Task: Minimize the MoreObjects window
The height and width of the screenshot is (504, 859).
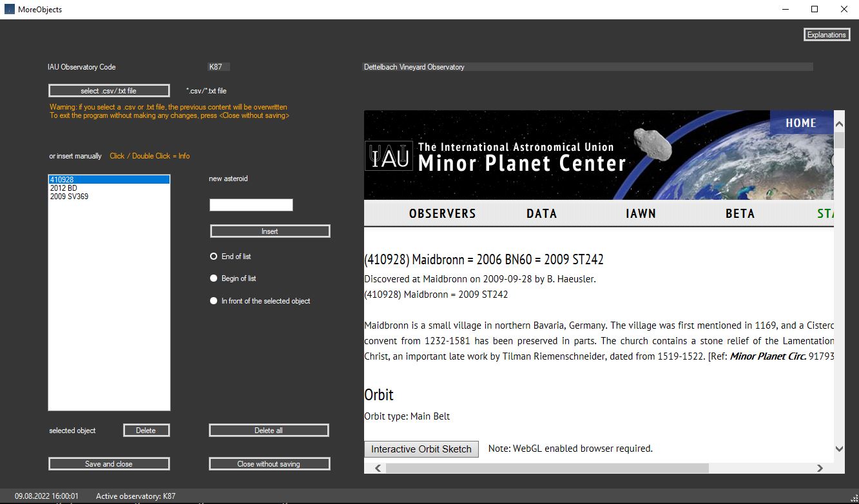Action: point(785,9)
